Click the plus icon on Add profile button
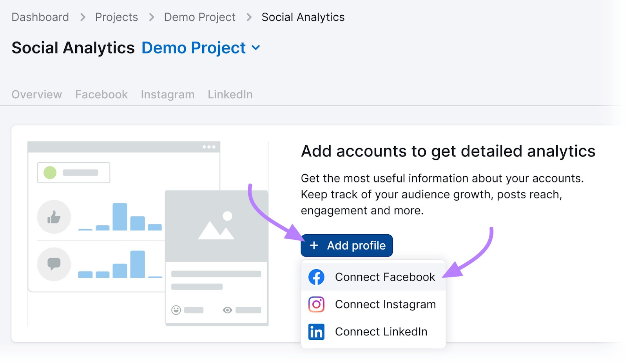The image size is (627, 364). [x=313, y=245]
